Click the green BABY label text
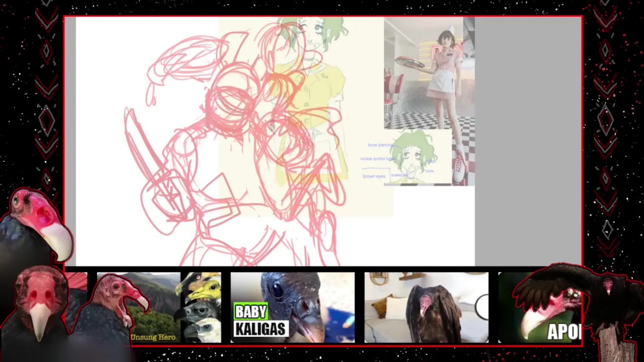Image resolution: width=644 pixels, height=362 pixels. coord(251,311)
